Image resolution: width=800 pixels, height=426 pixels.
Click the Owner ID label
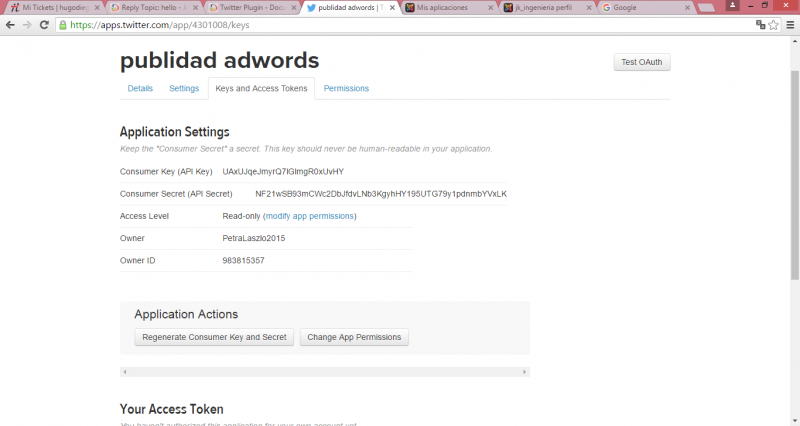(x=138, y=261)
